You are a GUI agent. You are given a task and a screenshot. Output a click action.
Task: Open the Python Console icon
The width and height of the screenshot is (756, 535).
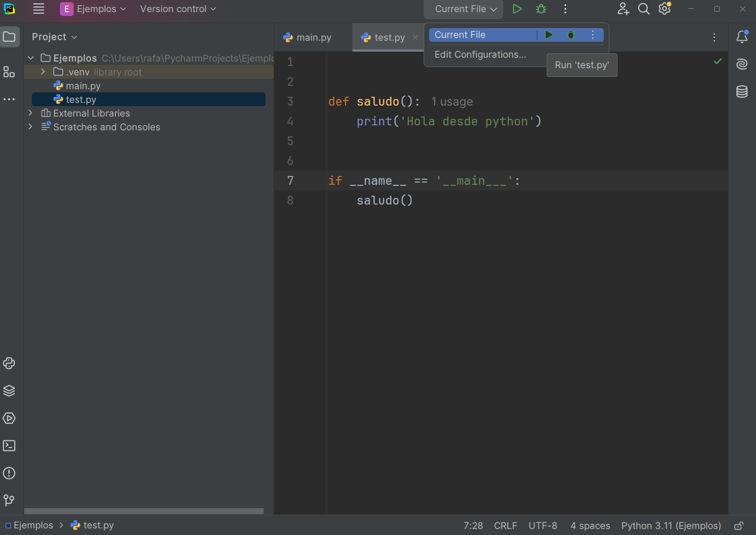(x=9, y=363)
